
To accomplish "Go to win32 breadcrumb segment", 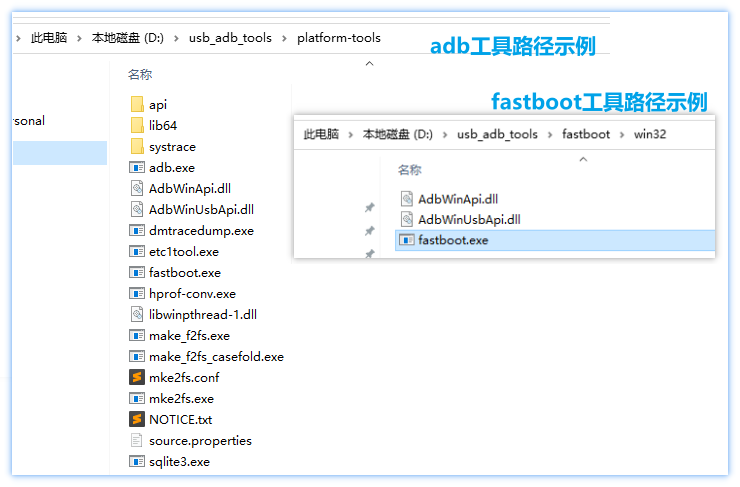I will tap(650, 134).
